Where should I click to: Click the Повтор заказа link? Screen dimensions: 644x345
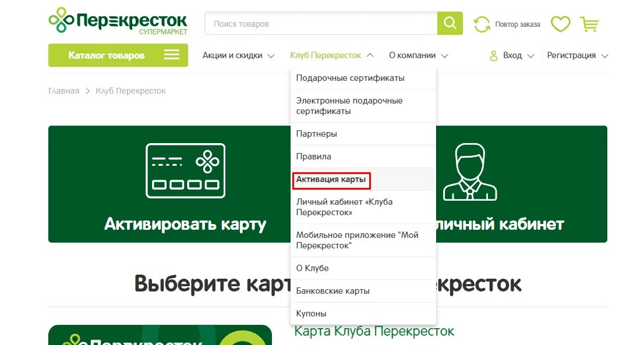[x=518, y=24]
